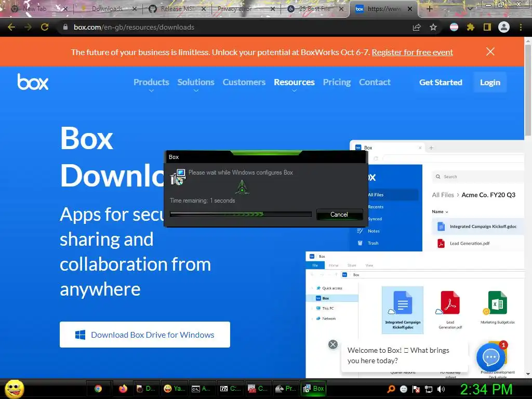The height and width of the screenshot is (399, 532).
Task: Click the network tray icon
Action: coord(429,389)
